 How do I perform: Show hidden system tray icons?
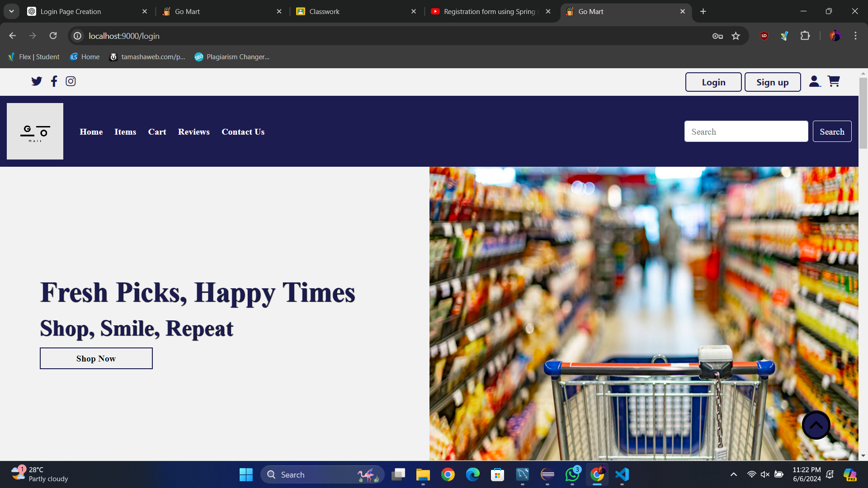(734, 474)
